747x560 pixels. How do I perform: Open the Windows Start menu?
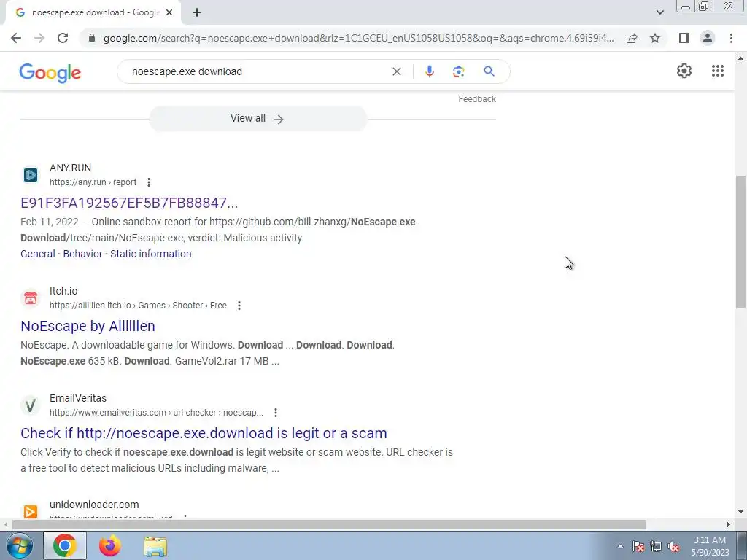pos(18,545)
